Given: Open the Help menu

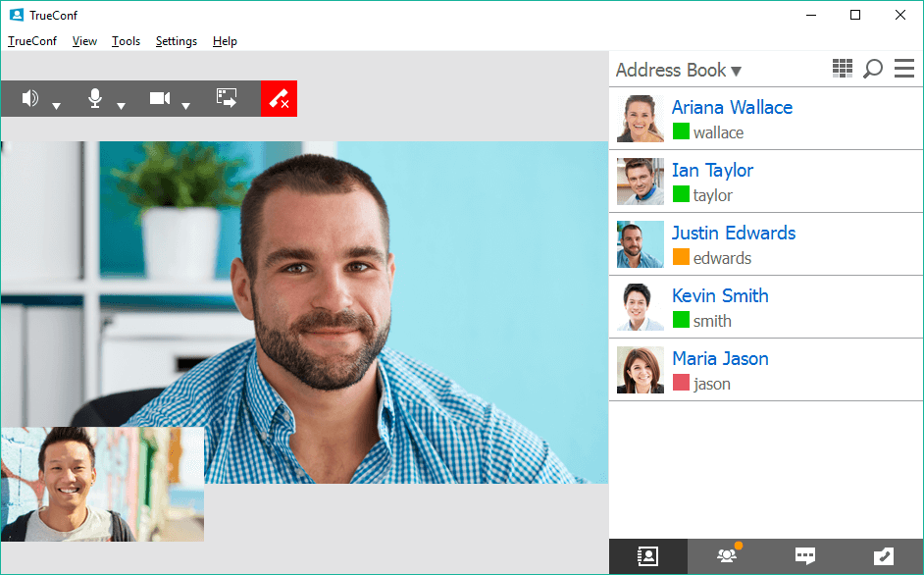Looking at the screenshot, I should (x=225, y=40).
